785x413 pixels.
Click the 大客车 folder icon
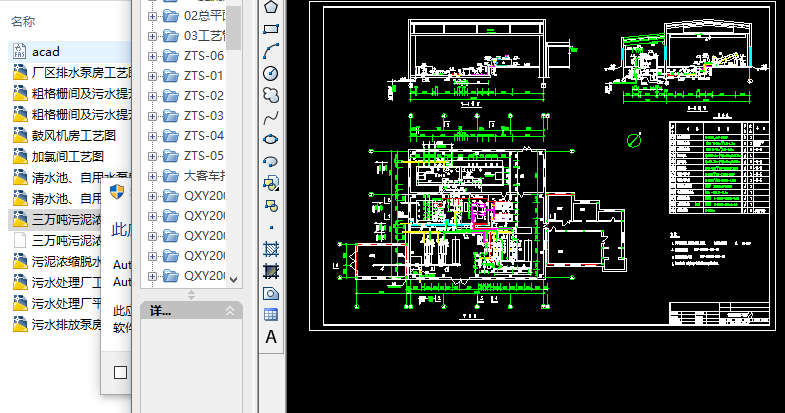point(171,176)
